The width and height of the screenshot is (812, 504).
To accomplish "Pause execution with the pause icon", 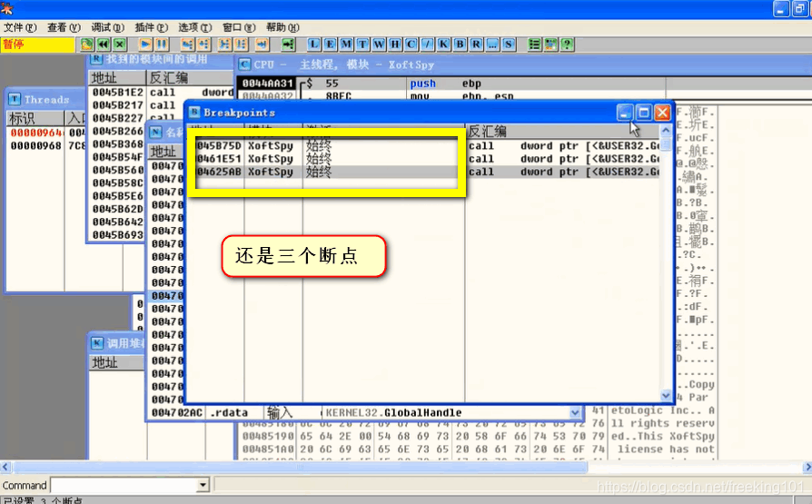I will pos(162,44).
